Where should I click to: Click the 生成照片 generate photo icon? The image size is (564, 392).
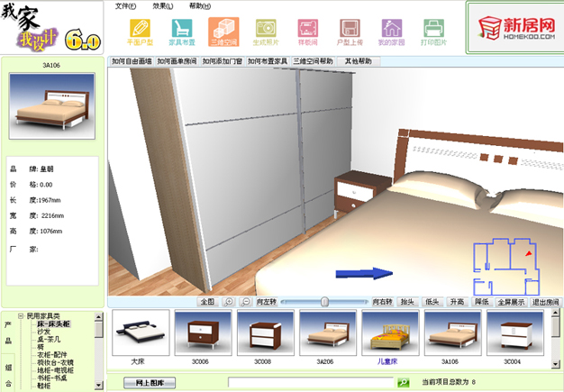265,33
